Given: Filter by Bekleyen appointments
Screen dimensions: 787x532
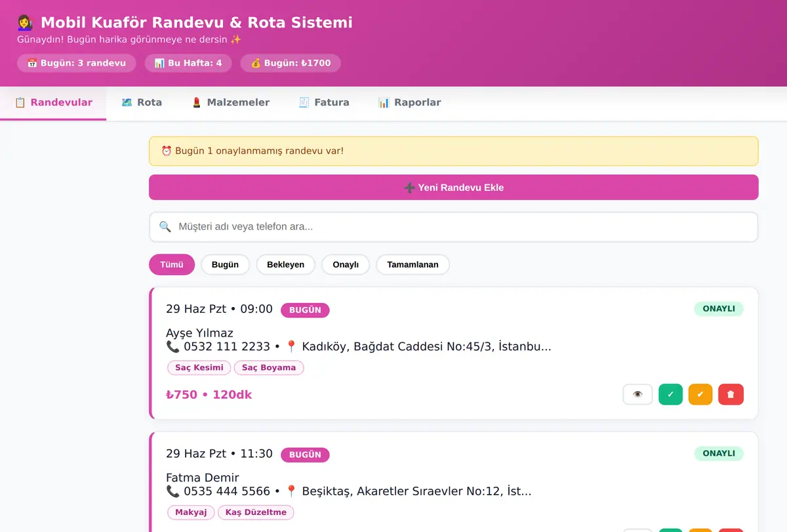Looking at the screenshot, I should pos(285,265).
